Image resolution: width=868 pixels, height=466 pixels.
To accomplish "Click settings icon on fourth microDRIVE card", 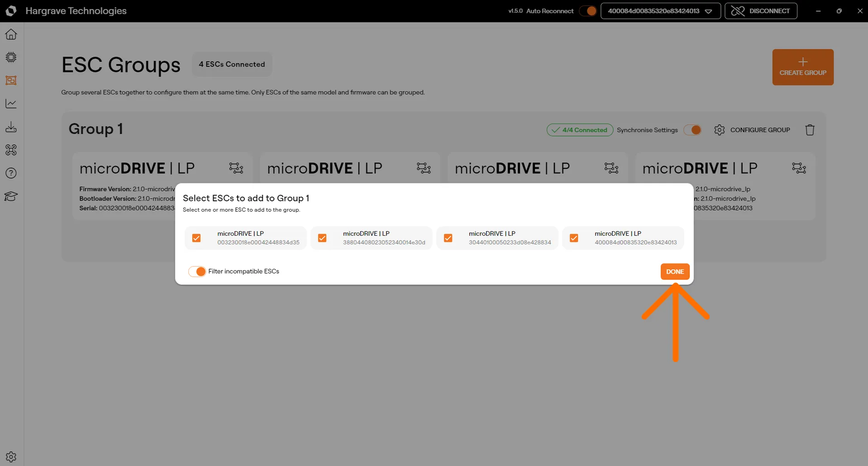I will [x=799, y=168].
